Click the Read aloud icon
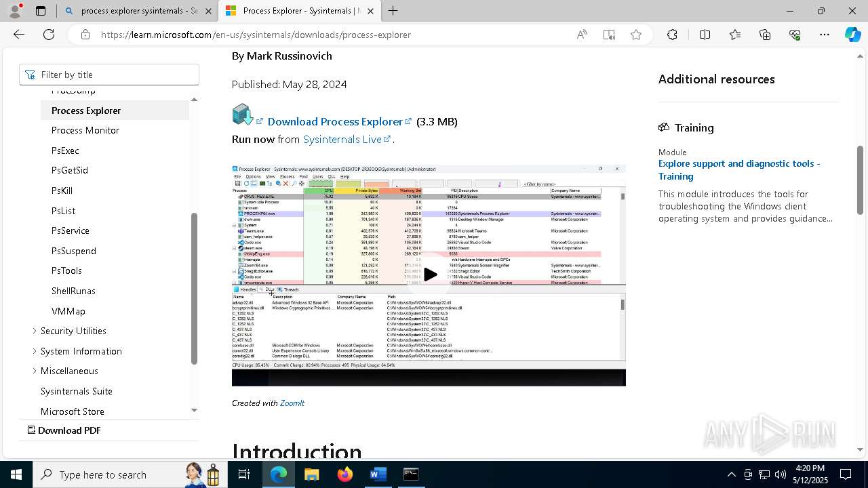 [582, 35]
